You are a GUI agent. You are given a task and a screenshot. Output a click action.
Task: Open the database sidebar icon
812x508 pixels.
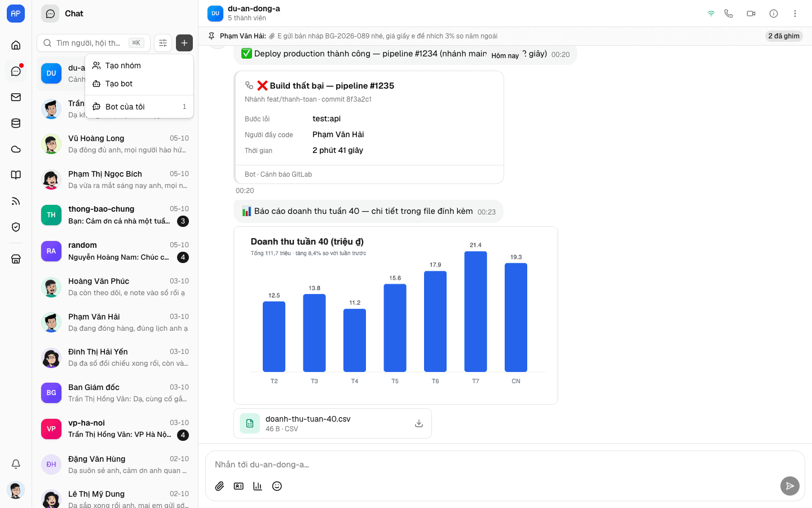point(16,123)
